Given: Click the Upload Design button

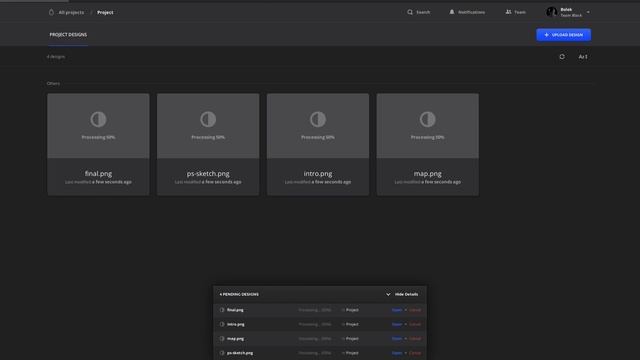Looking at the screenshot, I should pos(563,35).
